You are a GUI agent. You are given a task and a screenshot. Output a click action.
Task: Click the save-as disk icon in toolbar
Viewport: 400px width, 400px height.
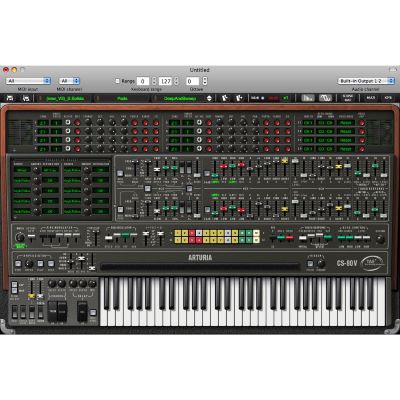pyautogui.click(x=26, y=98)
